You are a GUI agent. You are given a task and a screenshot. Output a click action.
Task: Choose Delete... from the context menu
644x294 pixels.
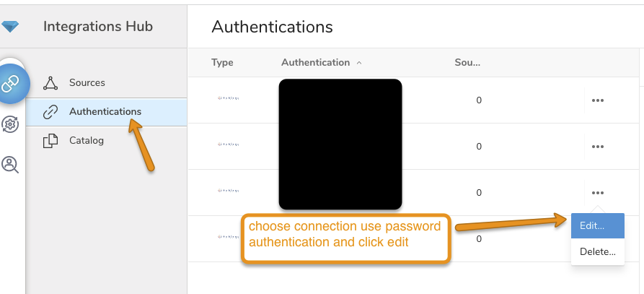[597, 251]
